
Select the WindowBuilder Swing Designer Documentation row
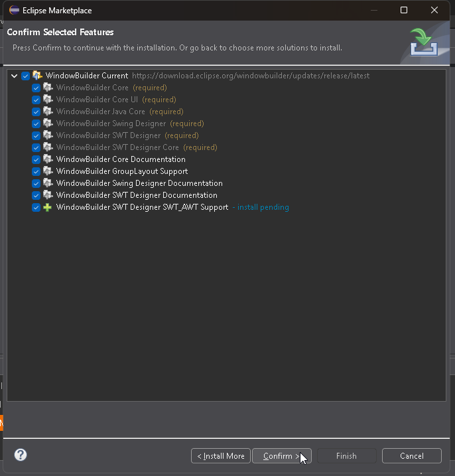pos(139,183)
